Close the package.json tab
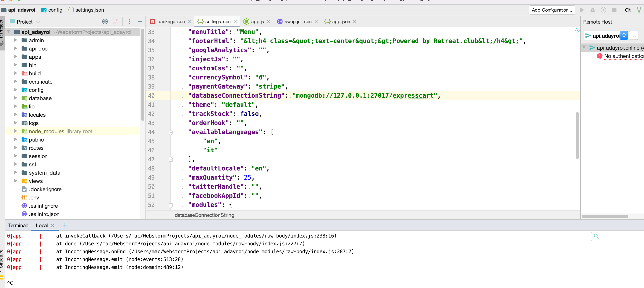Viewport: 644px width, 288px height. click(189, 22)
